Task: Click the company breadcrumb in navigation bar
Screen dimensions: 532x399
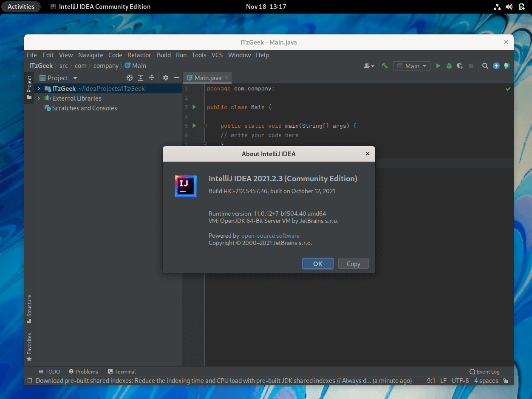Action: click(106, 66)
